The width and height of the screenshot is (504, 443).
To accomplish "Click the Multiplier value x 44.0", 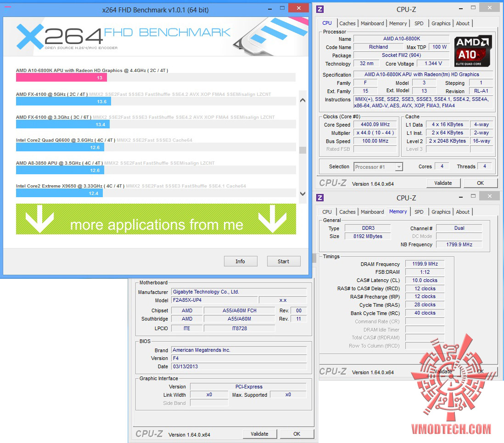I will click(x=375, y=133).
